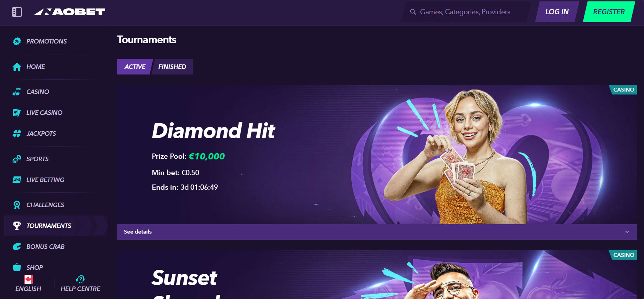644x299 pixels.
Task: Open English language selector with flag
Action: (28, 284)
